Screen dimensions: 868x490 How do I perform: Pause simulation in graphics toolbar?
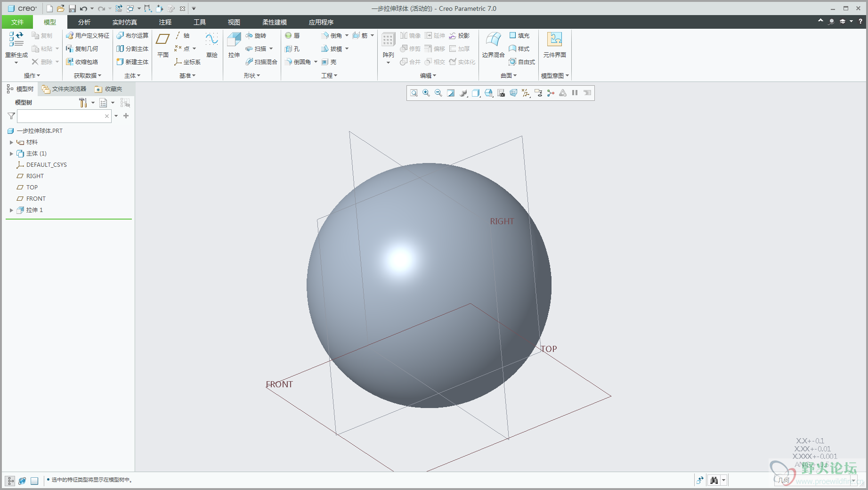coord(575,93)
